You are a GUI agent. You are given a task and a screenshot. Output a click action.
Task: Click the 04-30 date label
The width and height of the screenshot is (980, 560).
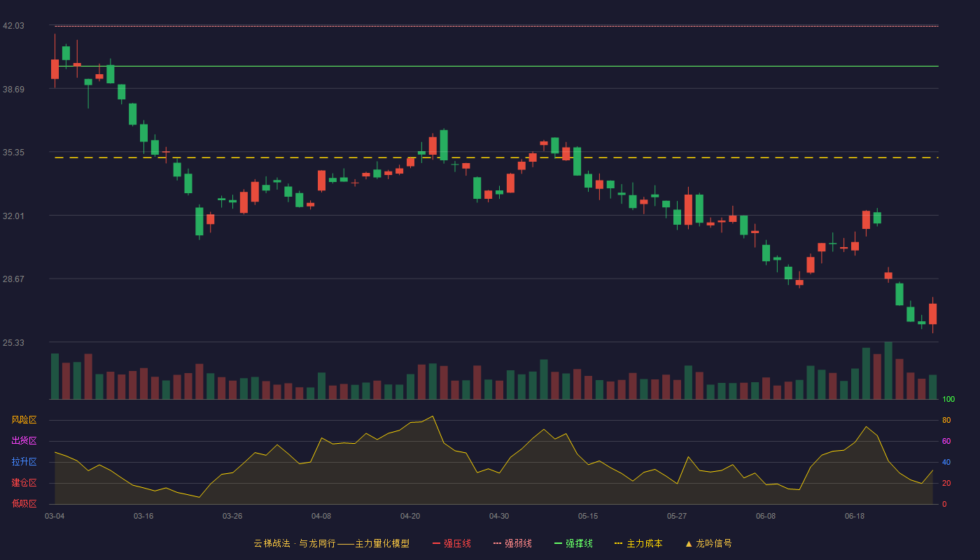pyautogui.click(x=499, y=516)
